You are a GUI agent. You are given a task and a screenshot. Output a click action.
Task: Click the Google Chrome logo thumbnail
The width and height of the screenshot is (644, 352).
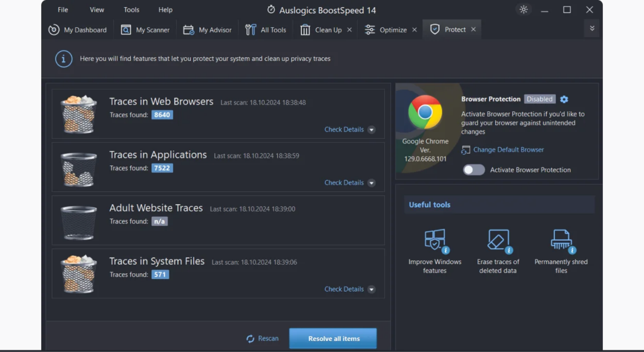pyautogui.click(x=425, y=112)
